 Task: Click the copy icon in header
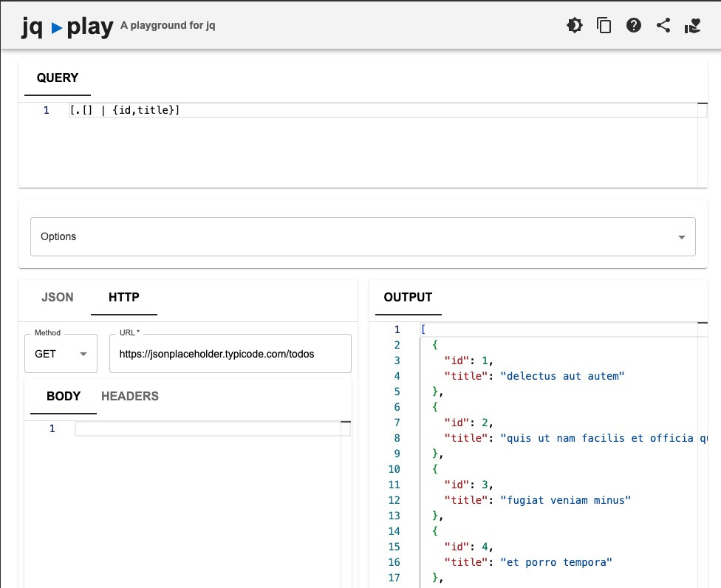[x=604, y=26]
